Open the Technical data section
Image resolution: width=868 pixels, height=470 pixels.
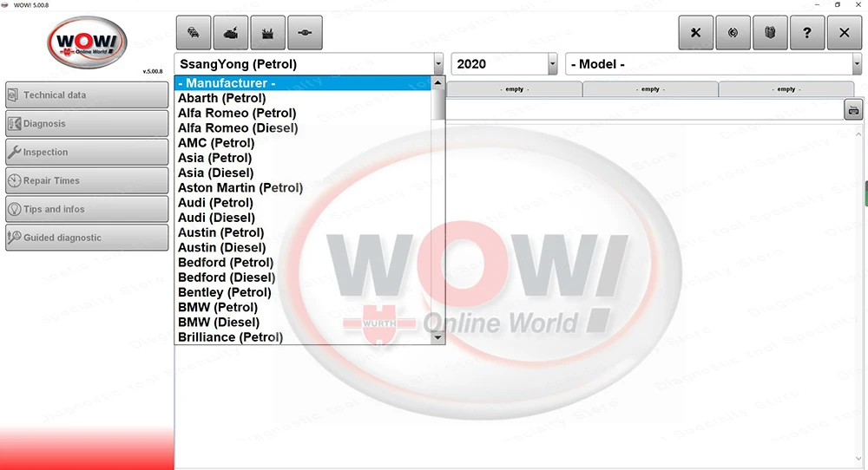pos(87,95)
